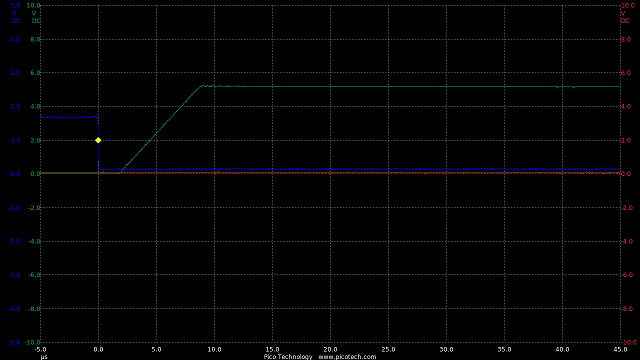Click the -5.0 time axis marker
The width and height of the screenshot is (640, 360).
click(x=40, y=349)
